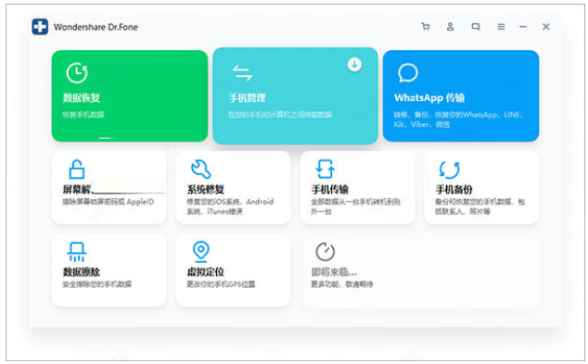Open the shopping cart icon
Image resolution: width=588 pixels, height=364 pixels.
(426, 27)
